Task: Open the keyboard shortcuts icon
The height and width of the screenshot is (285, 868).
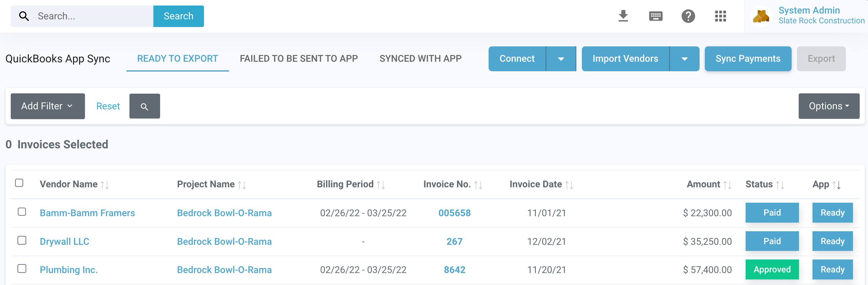Action: point(655,16)
